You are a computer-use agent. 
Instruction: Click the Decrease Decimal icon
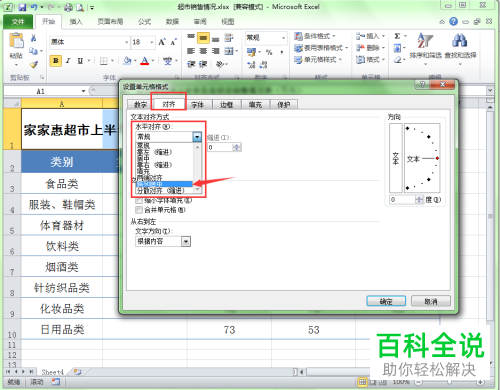point(263,65)
